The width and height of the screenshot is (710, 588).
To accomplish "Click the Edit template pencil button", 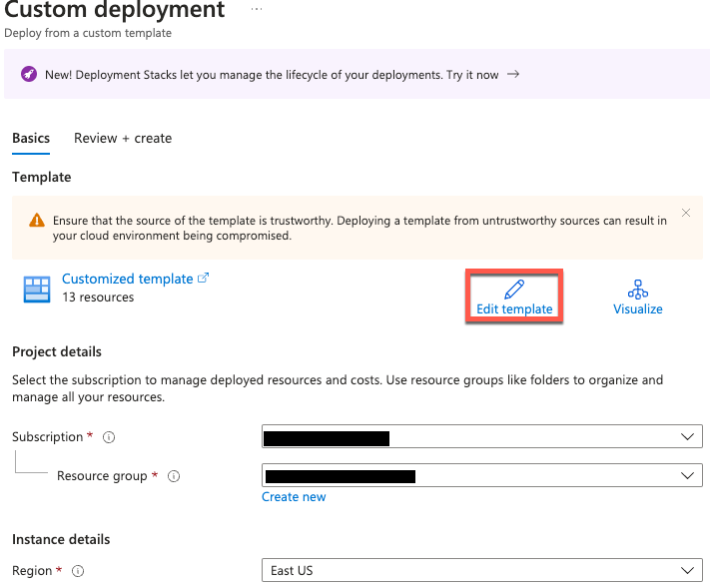I will (x=514, y=296).
